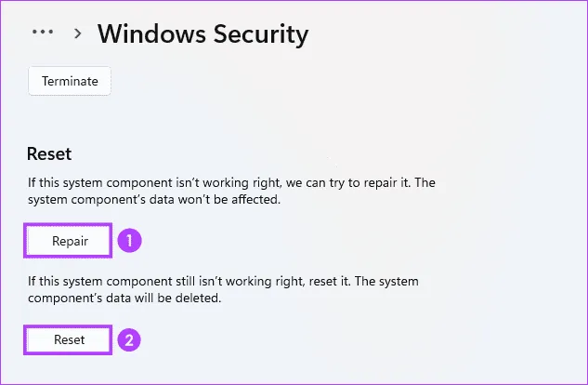Open the breadcrumb ellipsis menu
588x385 pixels.
[43, 33]
